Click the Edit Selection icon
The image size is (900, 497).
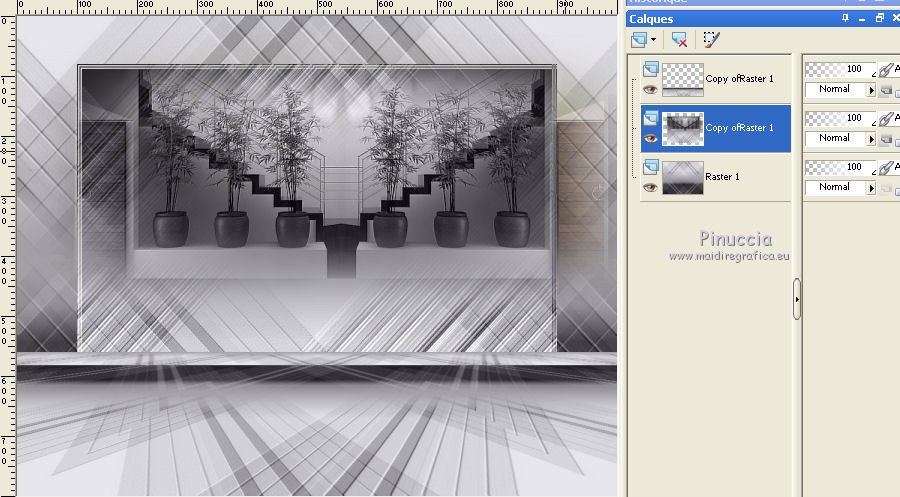coord(711,39)
